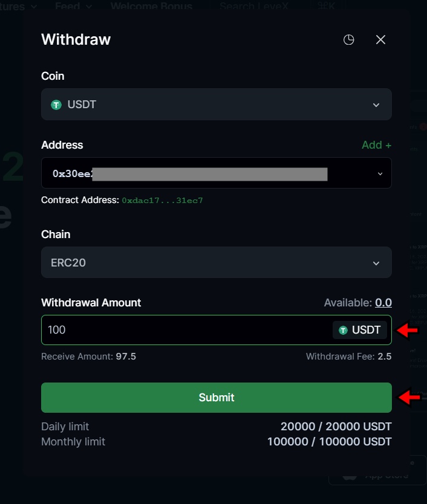Select the USDT chip in the amount field
427x504 pixels.
click(x=360, y=330)
